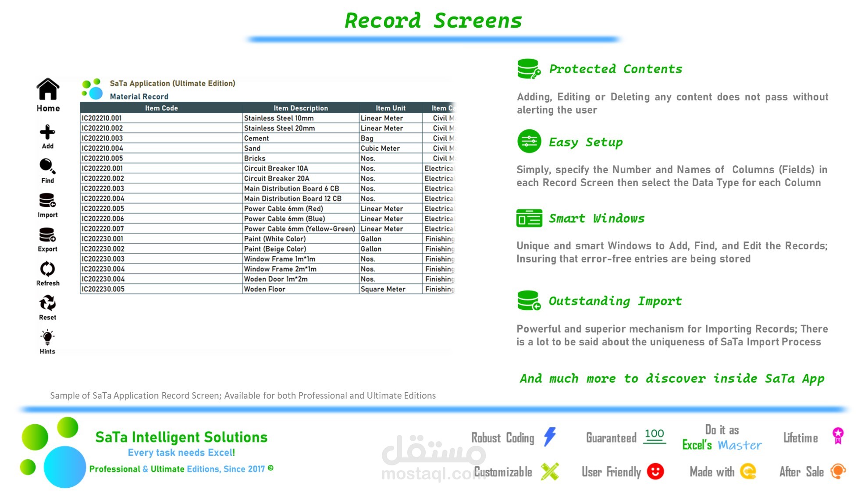Viewport: 868px width, 493px height.
Task: Select Power Cable 6mm (Red) cell
Action: click(x=301, y=209)
